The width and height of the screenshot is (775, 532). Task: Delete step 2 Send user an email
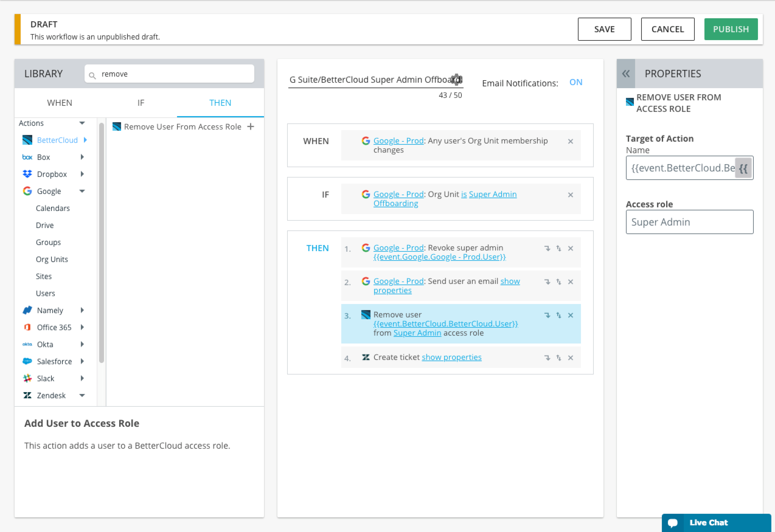[x=571, y=282]
